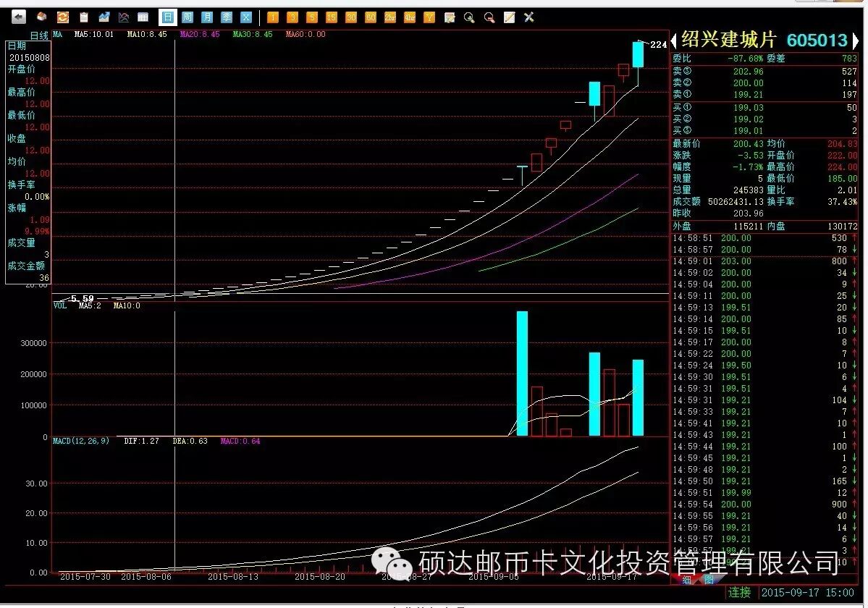This screenshot has width=868, height=608.
Task: Click the 成交额 value 50262431.13
Action: click(736, 202)
